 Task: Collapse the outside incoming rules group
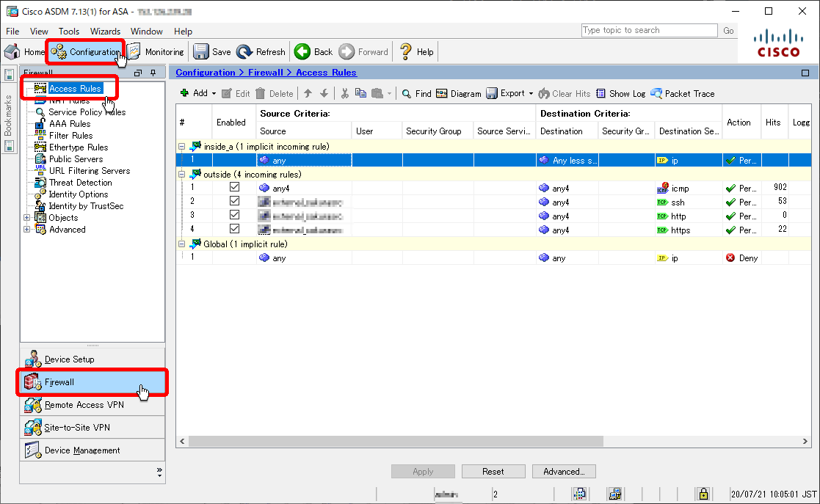181,174
